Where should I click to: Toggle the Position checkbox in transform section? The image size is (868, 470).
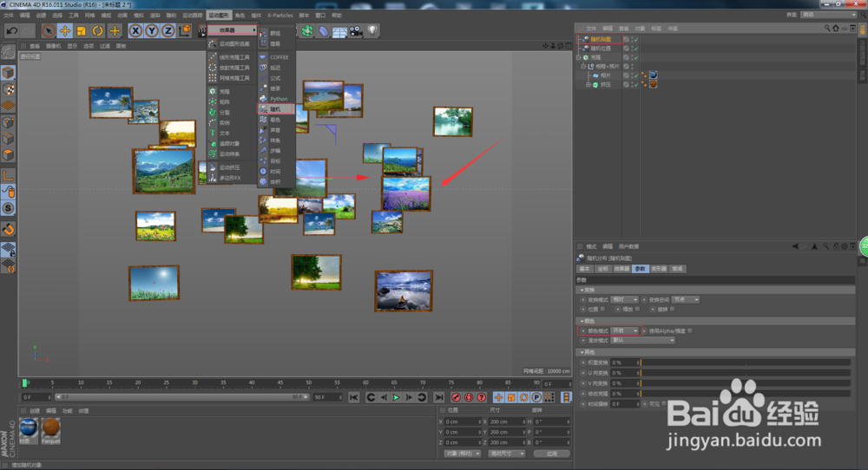coord(603,309)
